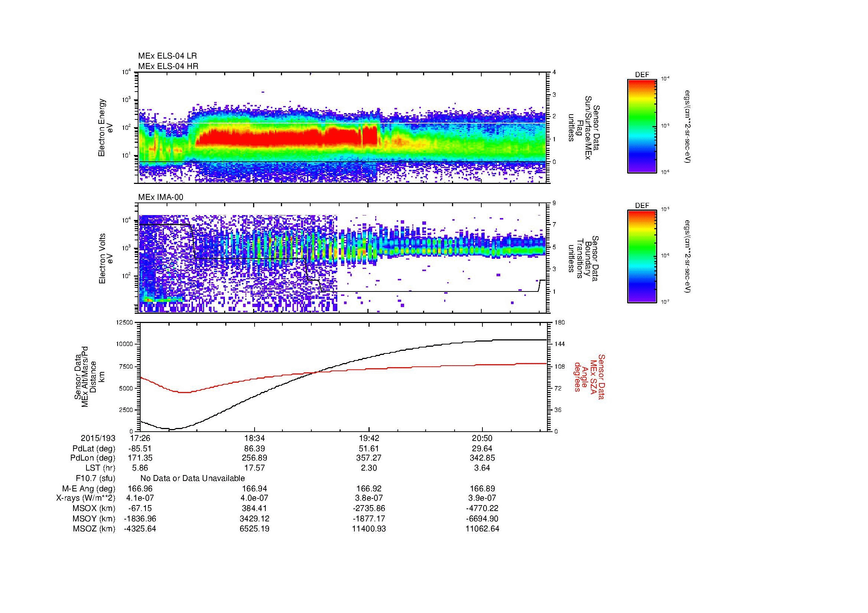Image resolution: width=868 pixels, height=613 pixels.
Task: Click MSOY value '3429.12'
Action: (x=255, y=518)
